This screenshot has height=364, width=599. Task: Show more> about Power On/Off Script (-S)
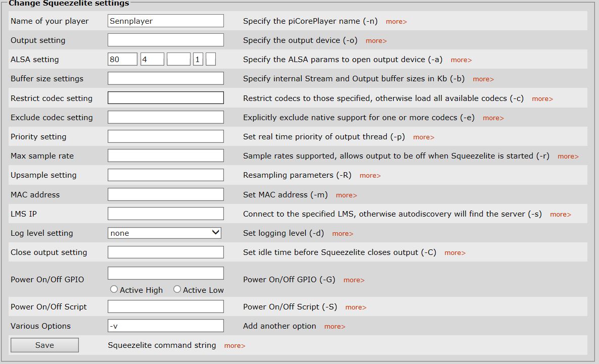pyautogui.click(x=356, y=307)
